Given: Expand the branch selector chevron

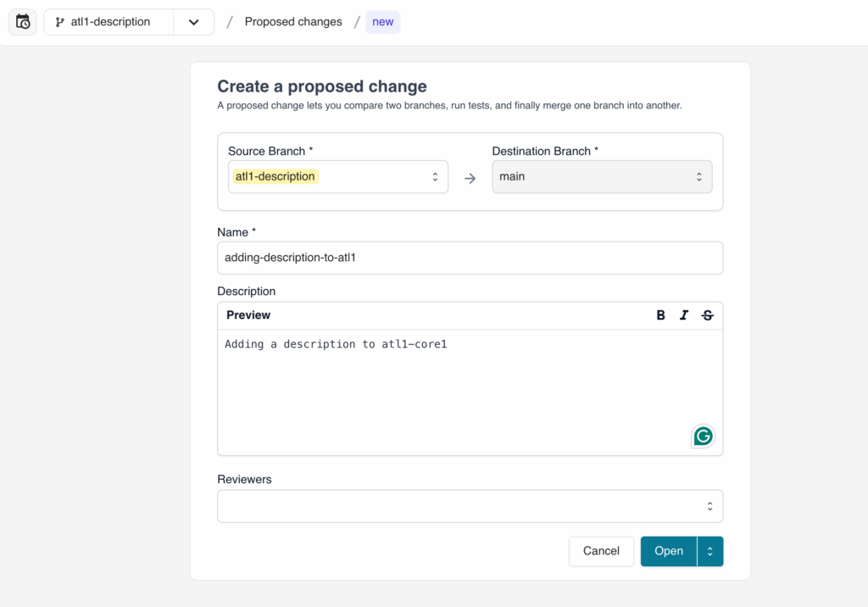Looking at the screenshot, I should pyautogui.click(x=193, y=22).
